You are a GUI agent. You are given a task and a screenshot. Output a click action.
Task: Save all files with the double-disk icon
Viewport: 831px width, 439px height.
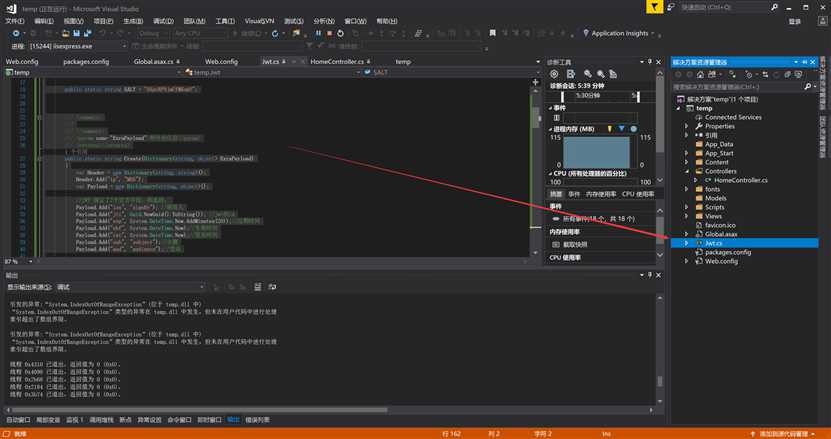[x=87, y=33]
